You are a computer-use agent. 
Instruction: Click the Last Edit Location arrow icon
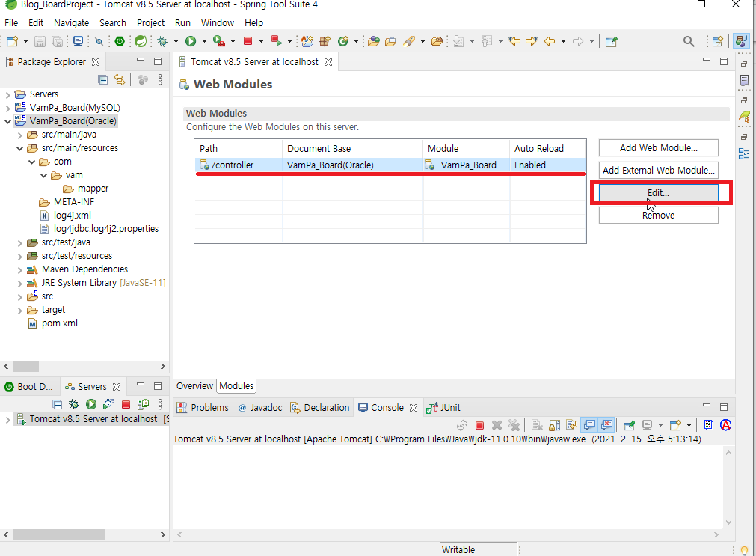(514, 41)
